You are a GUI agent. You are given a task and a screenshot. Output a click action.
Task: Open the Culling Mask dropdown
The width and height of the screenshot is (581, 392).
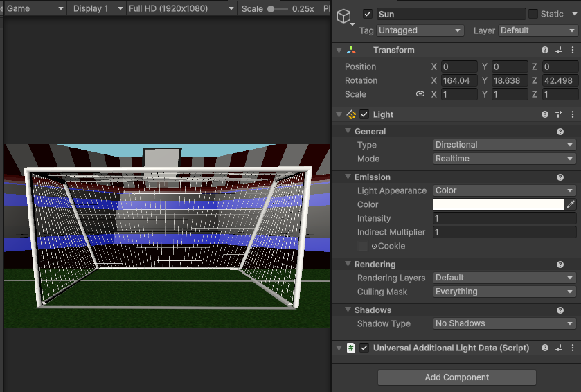click(504, 292)
